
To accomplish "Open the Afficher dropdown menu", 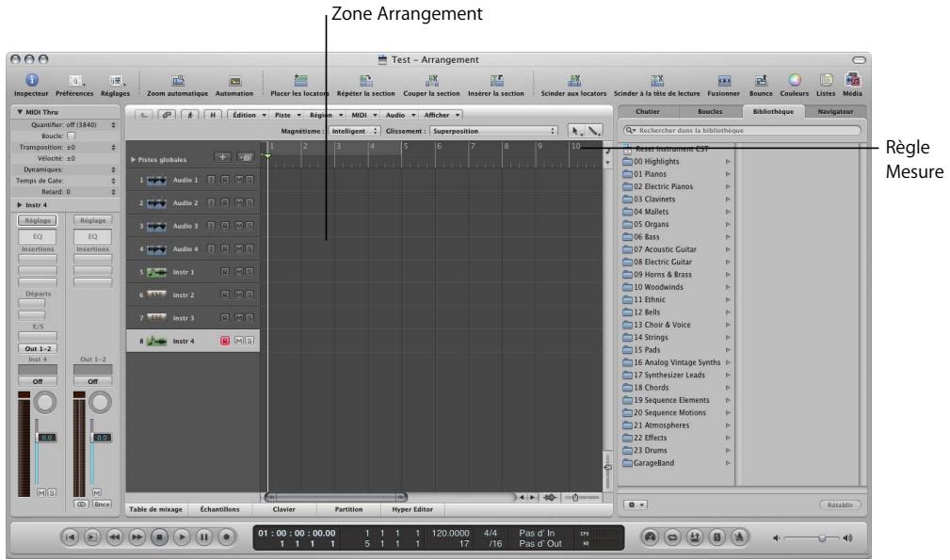I will click(442, 115).
